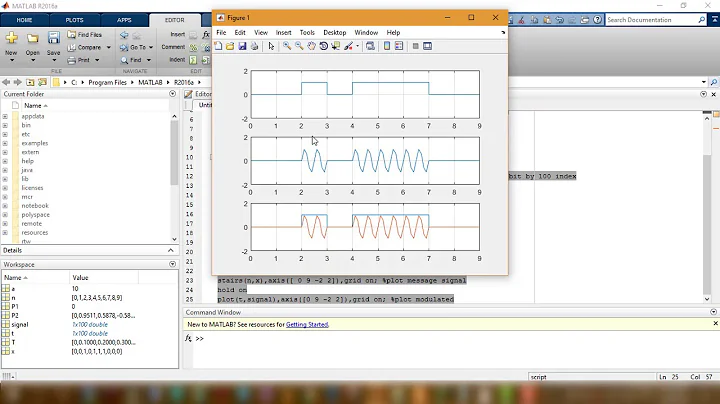The width and height of the screenshot is (720, 404).
Task: Open the Print dropdown arrow in ribbon
Action: point(97,60)
